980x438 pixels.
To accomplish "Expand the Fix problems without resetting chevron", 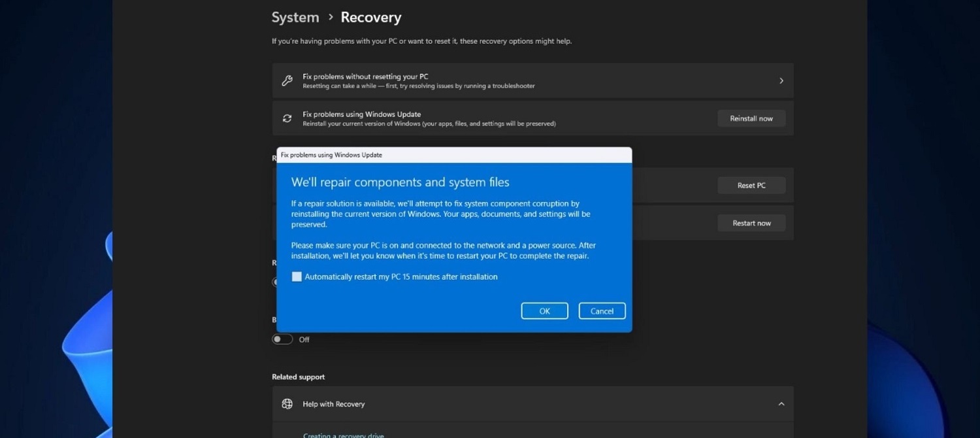I will 781,80.
